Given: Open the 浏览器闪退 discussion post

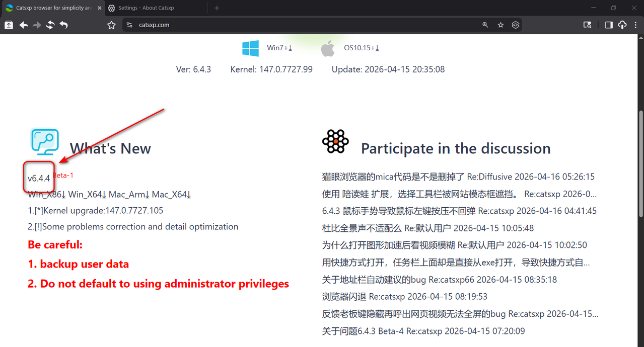Looking at the screenshot, I should click(x=405, y=297).
